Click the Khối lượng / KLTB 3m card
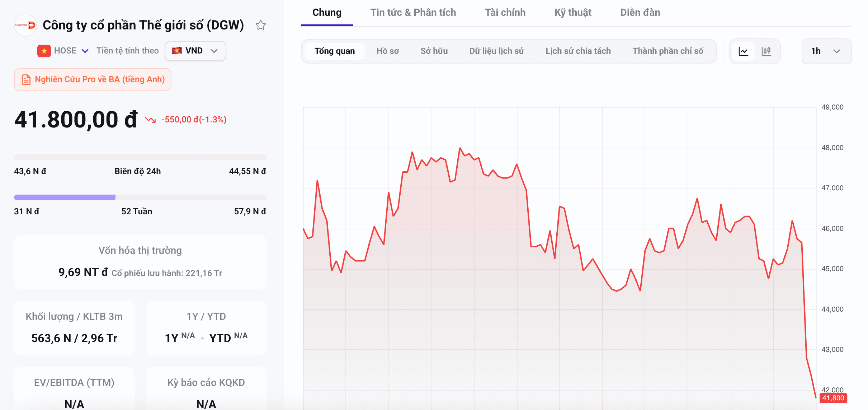868x410 pixels. (x=74, y=328)
